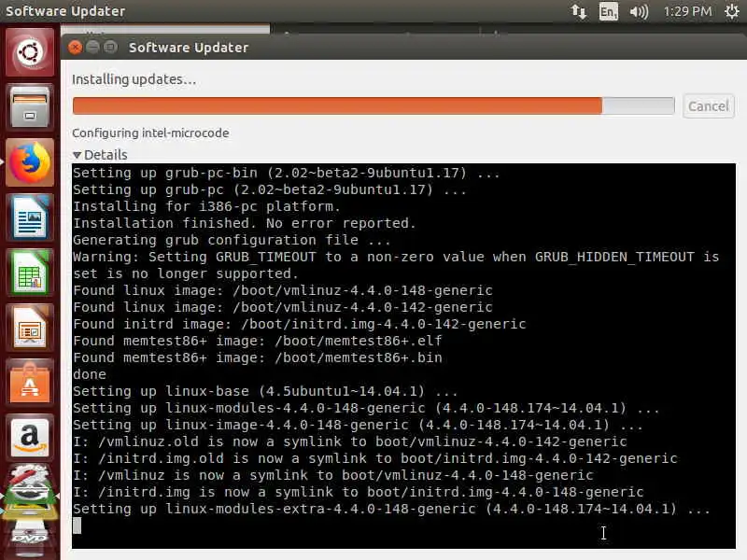747x560 pixels.
Task: Click line 'Setting up linux-modules-4.4.0-148-generic'
Action: tap(366, 408)
